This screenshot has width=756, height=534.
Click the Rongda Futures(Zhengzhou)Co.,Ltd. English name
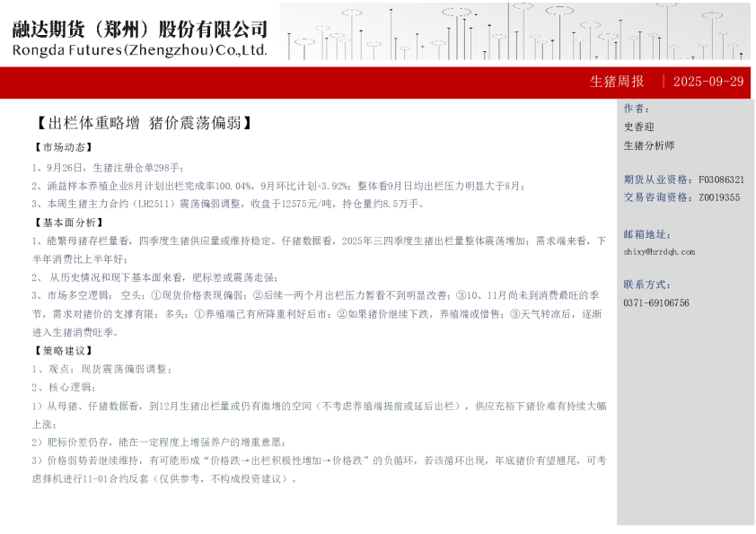point(140,50)
